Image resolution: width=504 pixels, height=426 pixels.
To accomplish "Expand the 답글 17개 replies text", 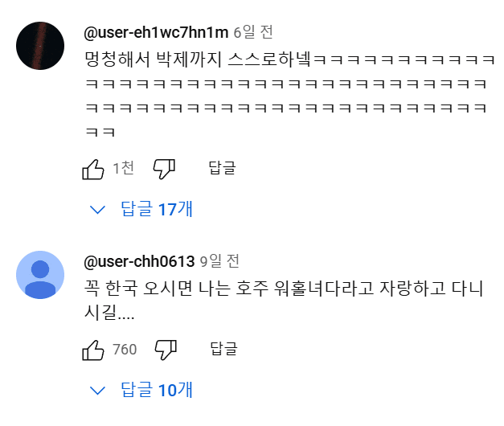I will 157,210.
